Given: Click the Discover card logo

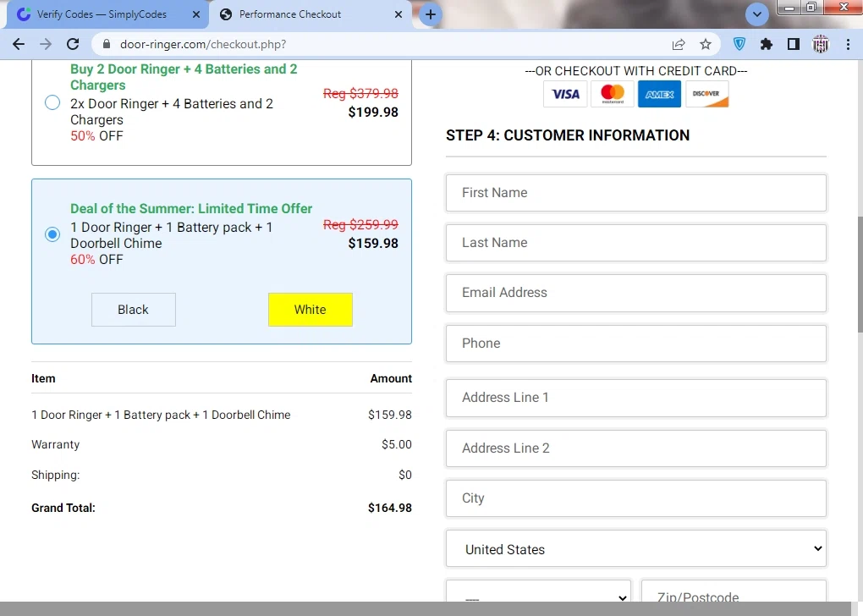Looking at the screenshot, I should pyautogui.click(x=706, y=94).
